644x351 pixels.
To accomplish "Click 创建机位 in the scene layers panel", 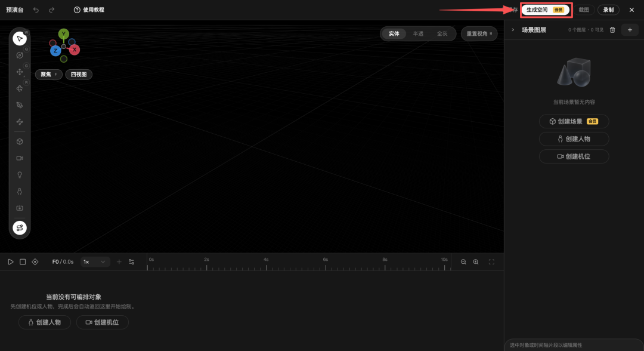I will [574, 156].
